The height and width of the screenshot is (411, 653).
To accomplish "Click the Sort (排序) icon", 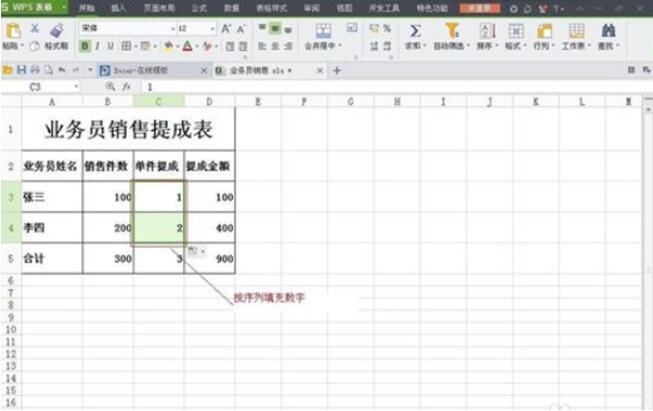I will pyautogui.click(x=486, y=31).
